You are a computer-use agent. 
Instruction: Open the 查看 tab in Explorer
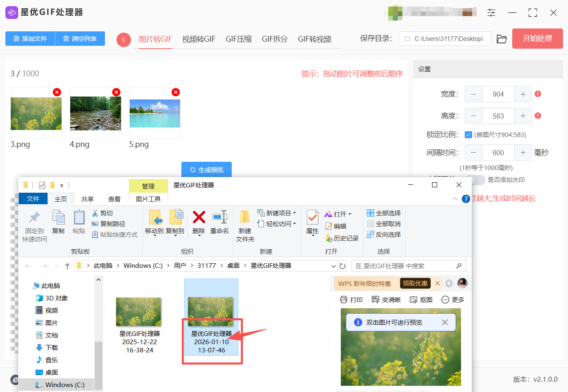114,198
